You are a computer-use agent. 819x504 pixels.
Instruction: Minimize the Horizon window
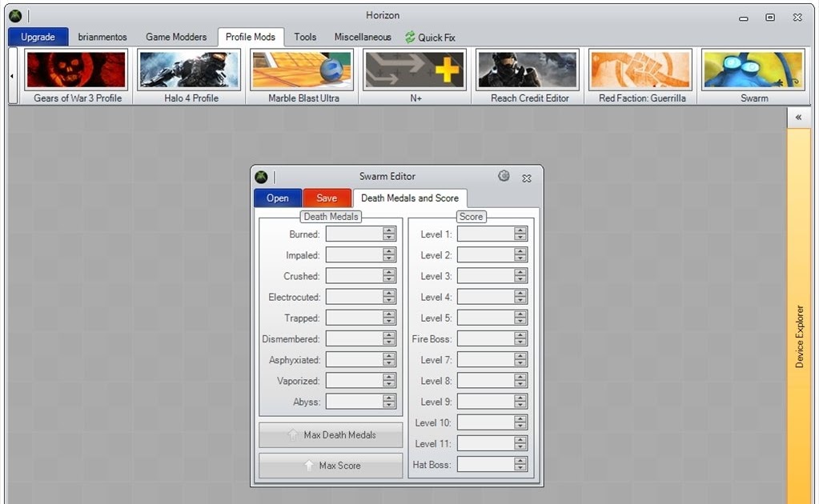[x=744, y=18]
